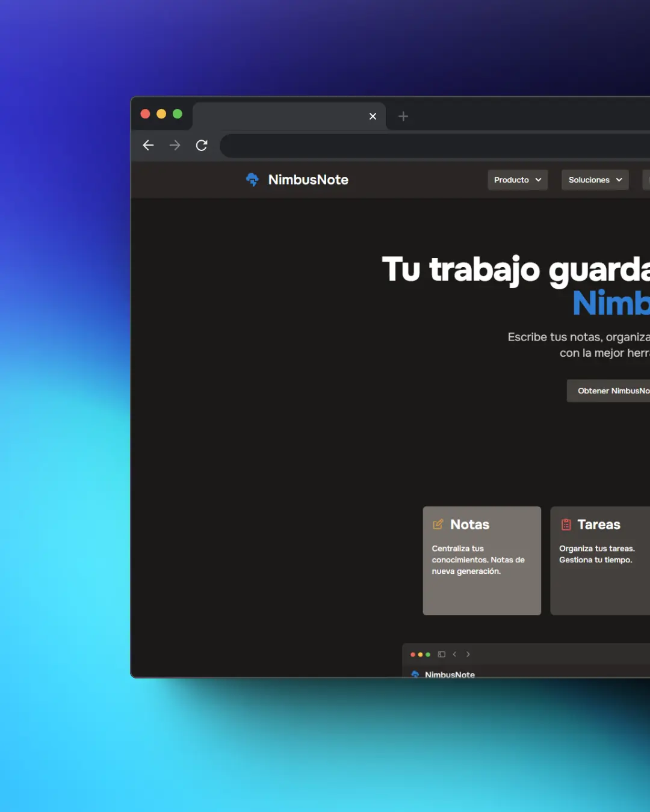This screenshot has height=812, width=650.
Task: Expand the Producto dropdown menu
Action: click(x=517, y=180)
